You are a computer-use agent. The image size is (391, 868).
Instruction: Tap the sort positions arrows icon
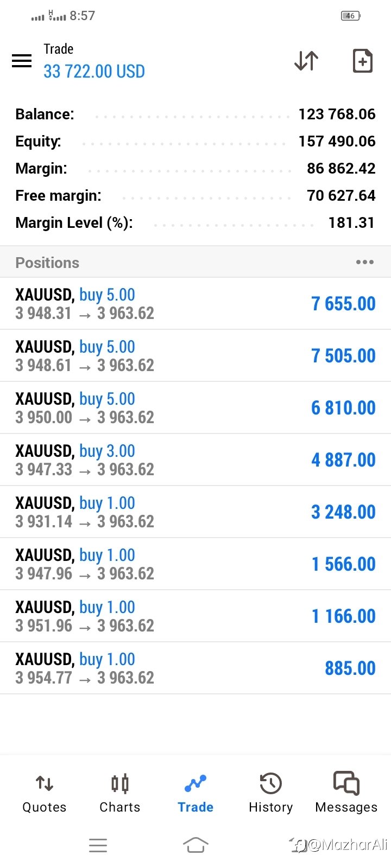click(306, 61)
